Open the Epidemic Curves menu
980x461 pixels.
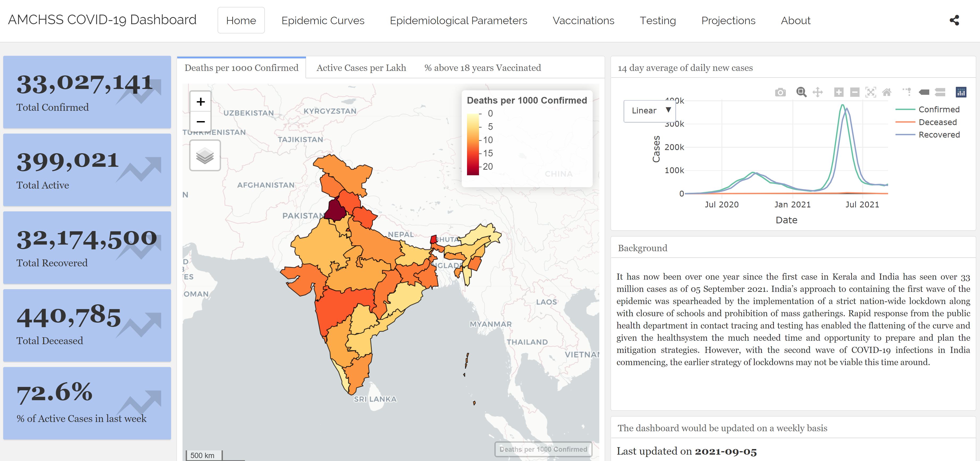pos(323,20)
